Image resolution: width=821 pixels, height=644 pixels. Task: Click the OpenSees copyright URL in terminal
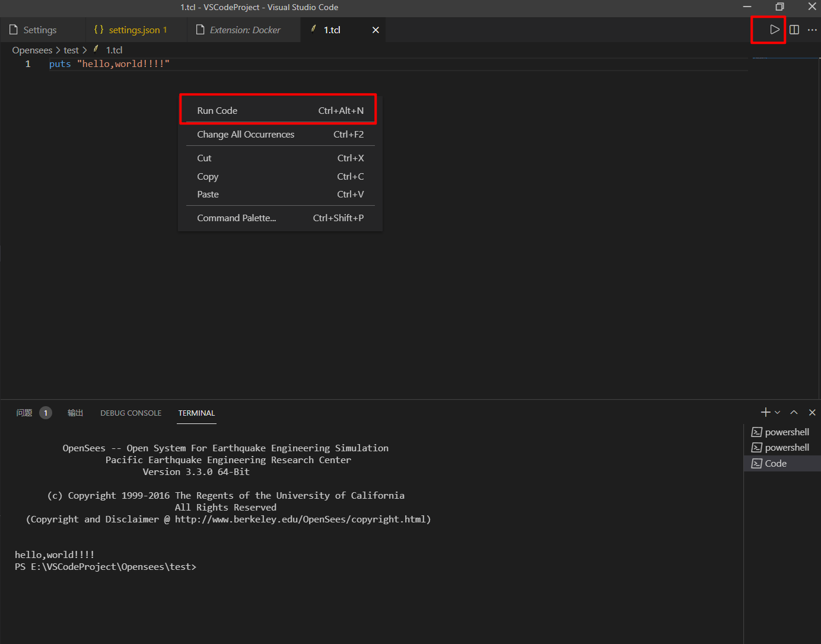pos(300,519)
